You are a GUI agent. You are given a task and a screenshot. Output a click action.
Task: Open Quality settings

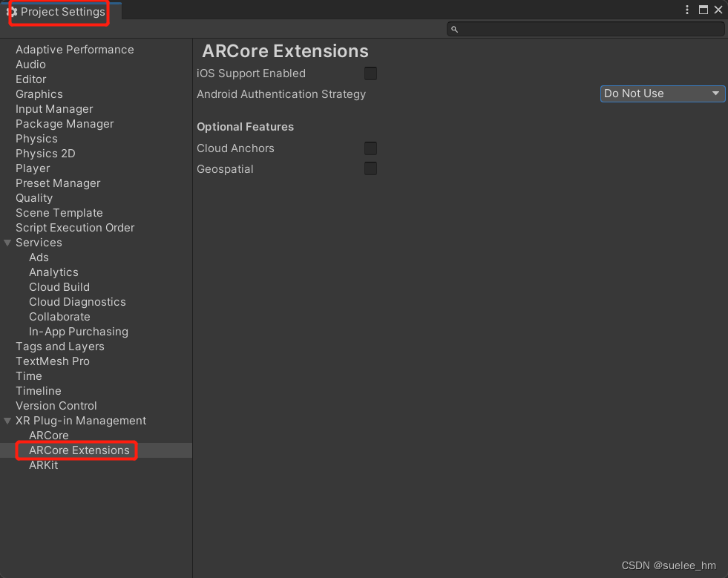(34, 198)
